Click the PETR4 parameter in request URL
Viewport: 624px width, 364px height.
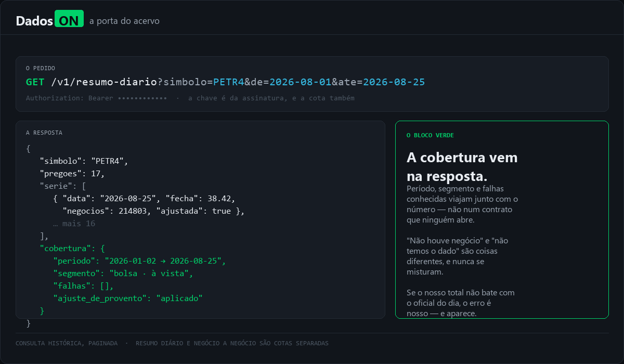coord(229,82)
